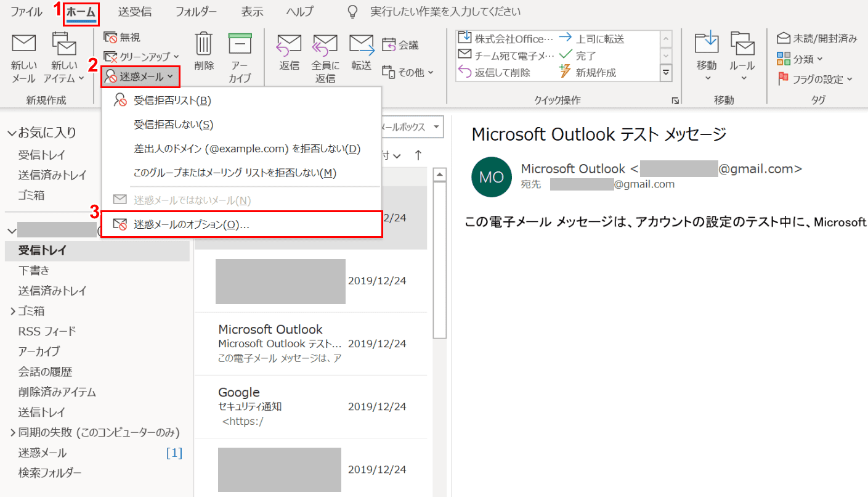Open the File (ファイル) tab
This screenshot has height=497, width=868.
coord(26,12)
